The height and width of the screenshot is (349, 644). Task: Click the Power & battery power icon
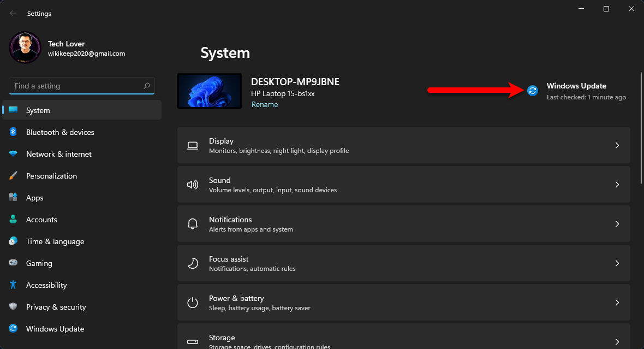193,303
